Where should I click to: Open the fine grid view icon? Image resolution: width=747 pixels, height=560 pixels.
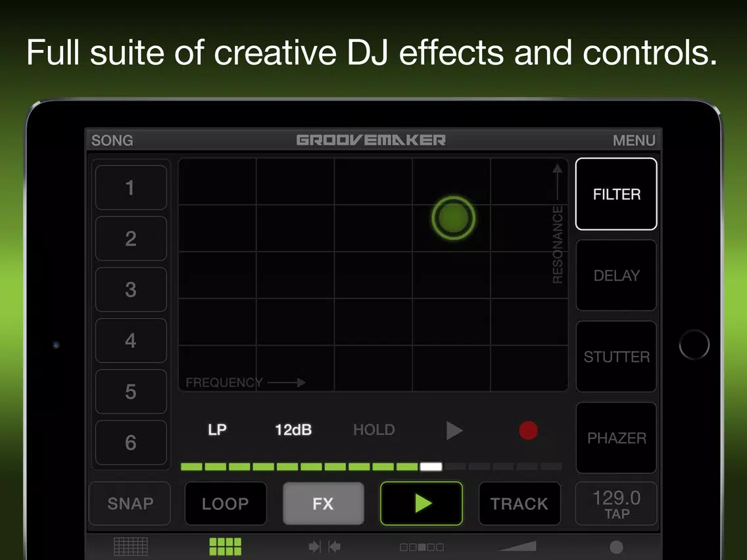(x=131, y=547)
